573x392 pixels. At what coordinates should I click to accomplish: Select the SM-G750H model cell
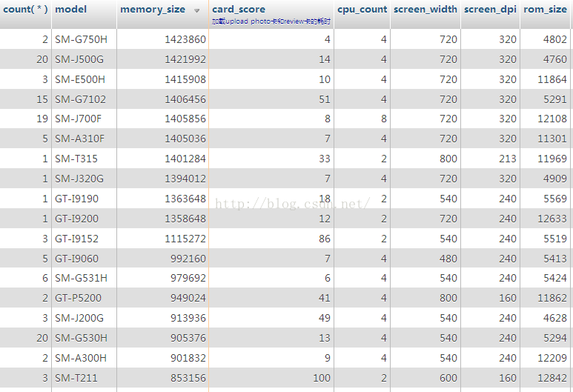(x=81, y=39)
